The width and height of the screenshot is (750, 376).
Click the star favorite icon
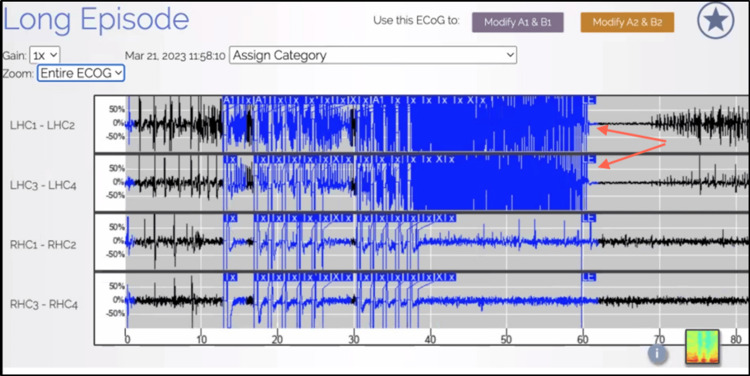click(716, 21)
